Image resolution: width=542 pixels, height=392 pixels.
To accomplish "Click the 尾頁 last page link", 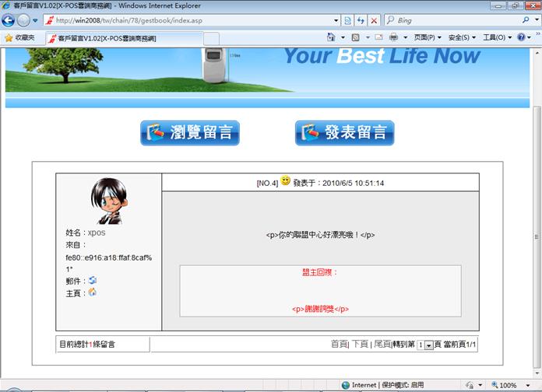I will (382, 344).
